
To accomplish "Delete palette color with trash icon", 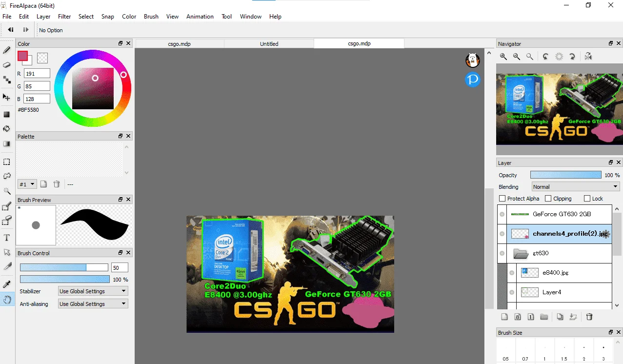I will coord(57,184).
